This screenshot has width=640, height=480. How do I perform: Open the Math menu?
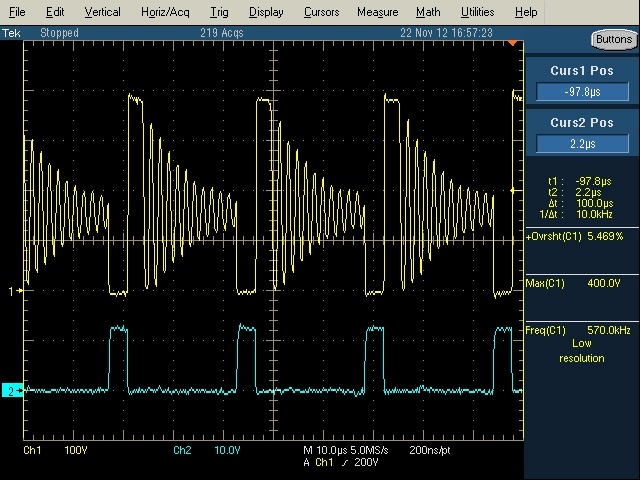(x=428, y=12)
